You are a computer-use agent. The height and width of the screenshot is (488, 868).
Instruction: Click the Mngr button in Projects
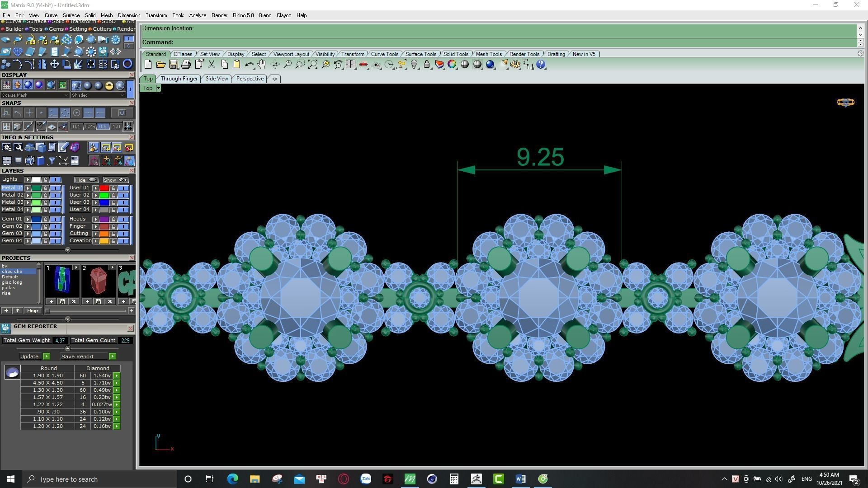pyautogui.click(x=33, y=311)
